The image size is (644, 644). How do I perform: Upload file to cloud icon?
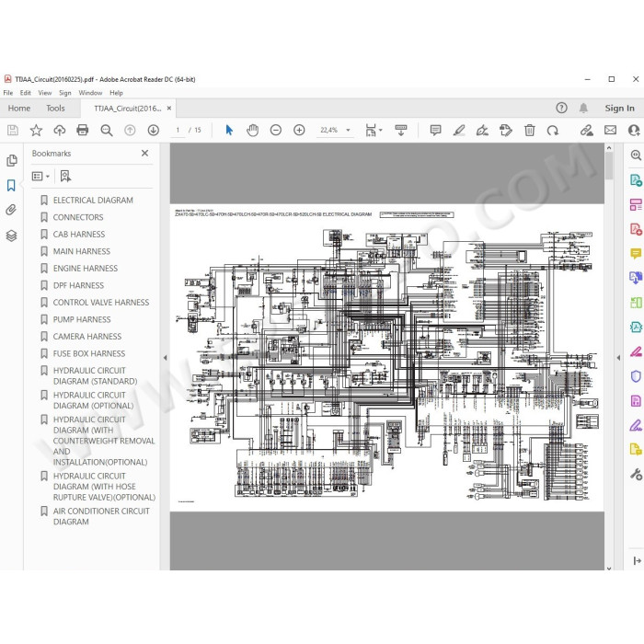[60, 131]
